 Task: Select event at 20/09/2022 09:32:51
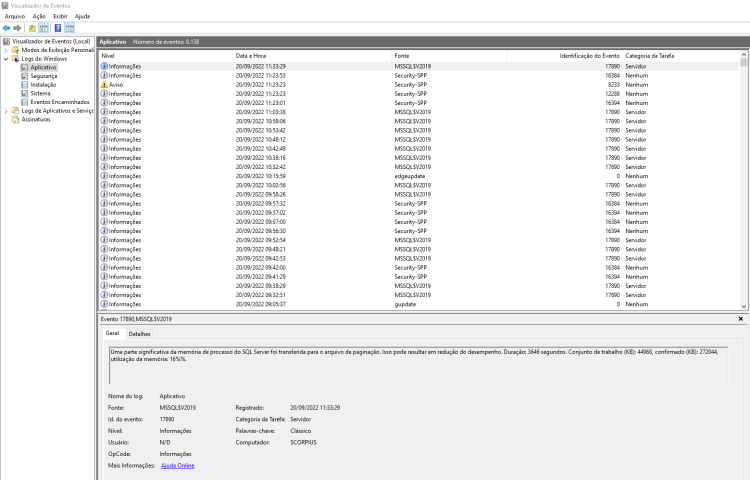point(419,295)
